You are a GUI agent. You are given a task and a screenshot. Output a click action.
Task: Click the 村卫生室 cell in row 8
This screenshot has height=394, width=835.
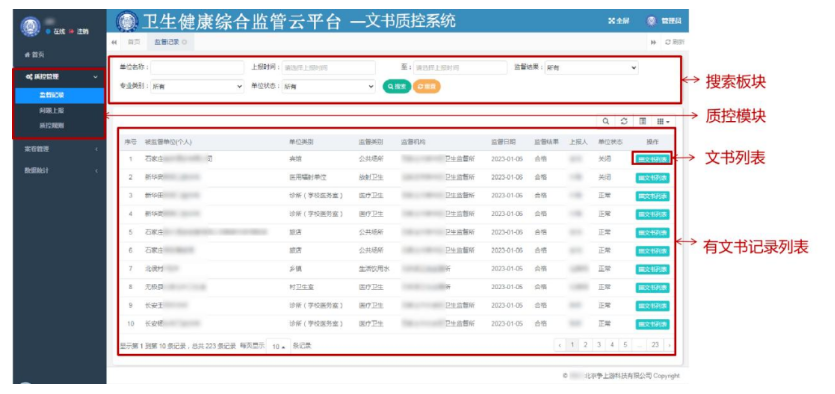301,288
